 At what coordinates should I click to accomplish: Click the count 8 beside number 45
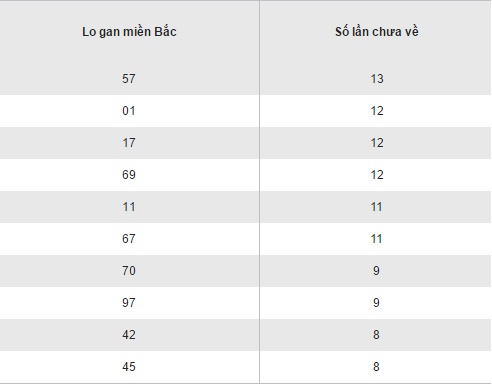pos(377,367)
